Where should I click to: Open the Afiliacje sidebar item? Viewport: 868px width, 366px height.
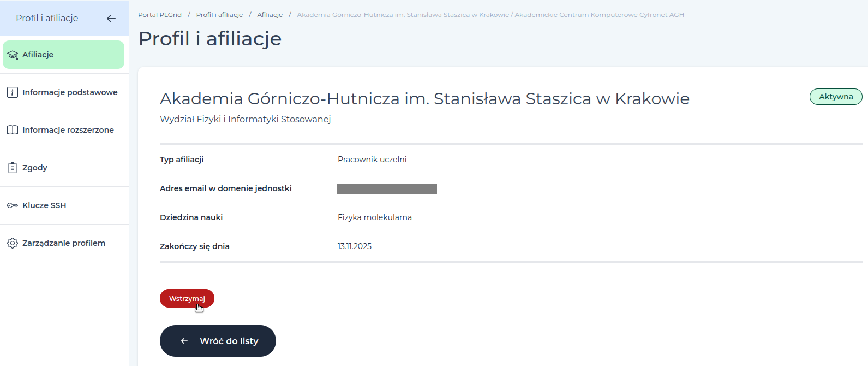coord(64,55)
